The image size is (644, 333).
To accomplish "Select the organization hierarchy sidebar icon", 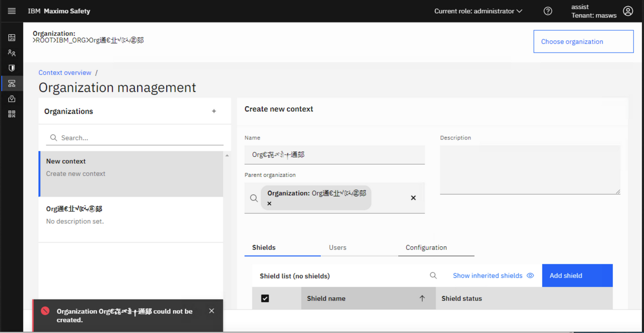I will coord(12,83).
